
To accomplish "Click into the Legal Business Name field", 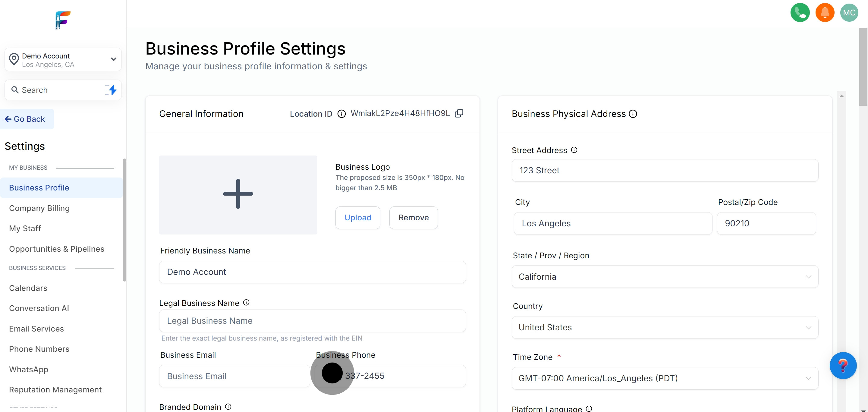I will coord(312,321).
